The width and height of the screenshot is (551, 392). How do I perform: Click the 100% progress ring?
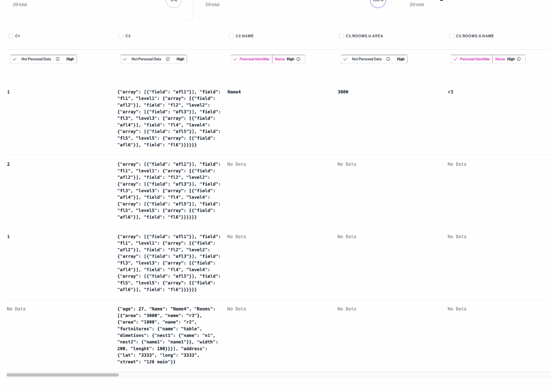point(378,2)
